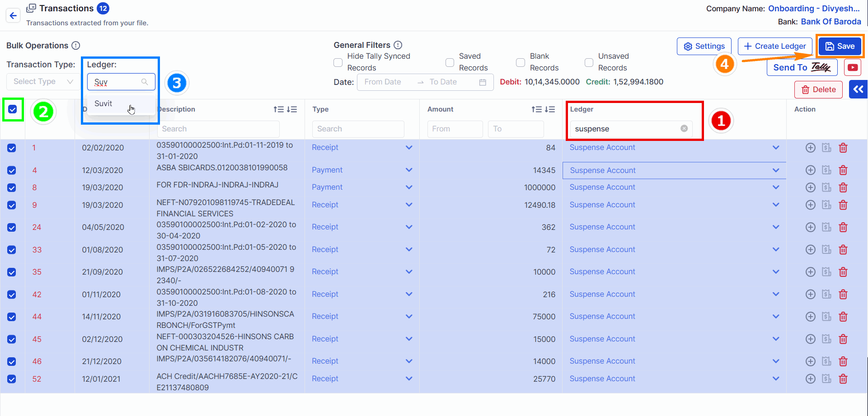Screen dimensions: 868x416
Task: Collapse panel with double-chevron icon
Action: click(x=859, y=89)
